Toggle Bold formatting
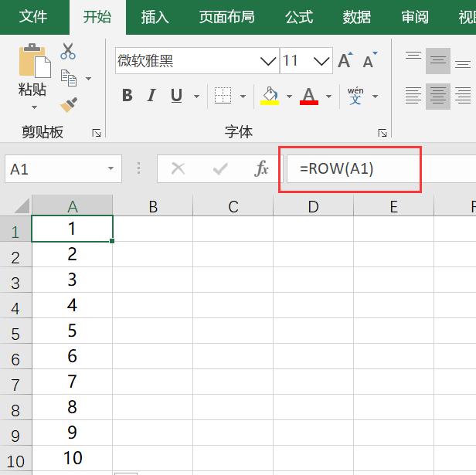The image size is (476, 475). coord(127,96)
